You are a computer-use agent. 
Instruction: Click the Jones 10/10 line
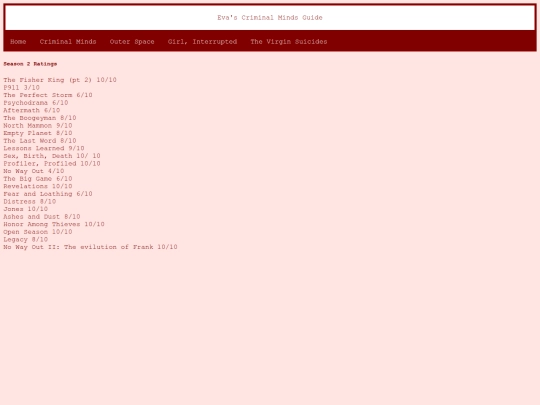(x=25, y=209)
